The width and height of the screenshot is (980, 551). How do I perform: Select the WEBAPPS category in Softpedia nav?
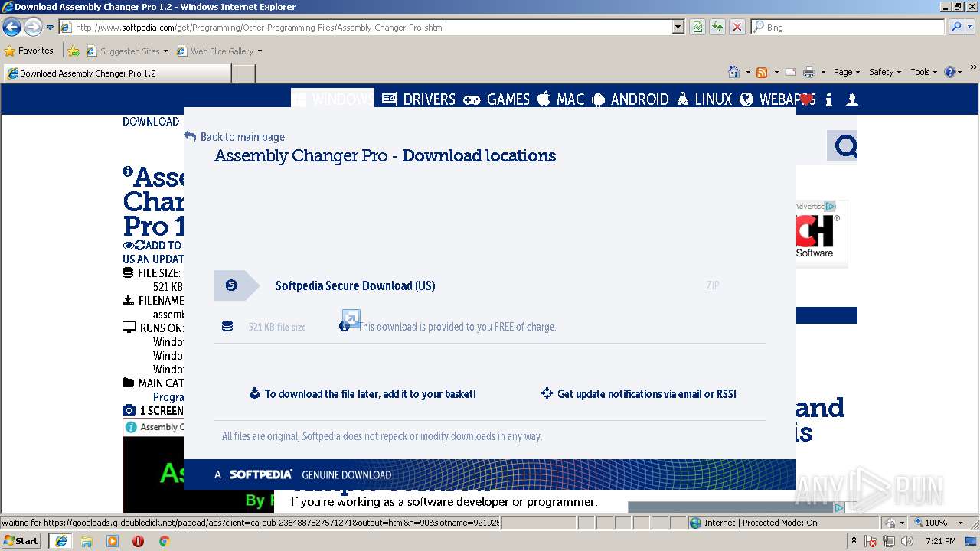point(778,99)
